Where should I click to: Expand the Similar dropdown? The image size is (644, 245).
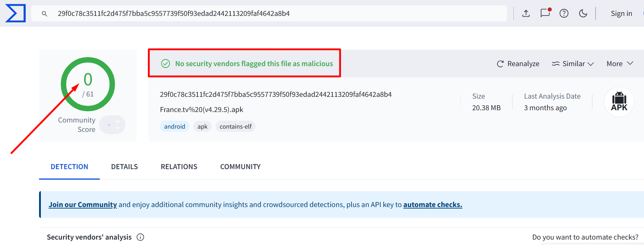(x=573, y=64)
